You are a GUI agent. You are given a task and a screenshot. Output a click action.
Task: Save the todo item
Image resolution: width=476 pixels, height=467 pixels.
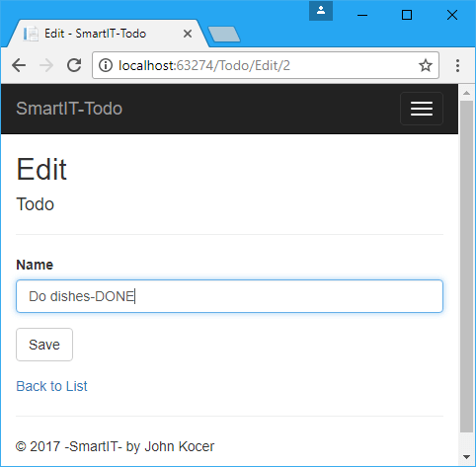click(44, 345)
